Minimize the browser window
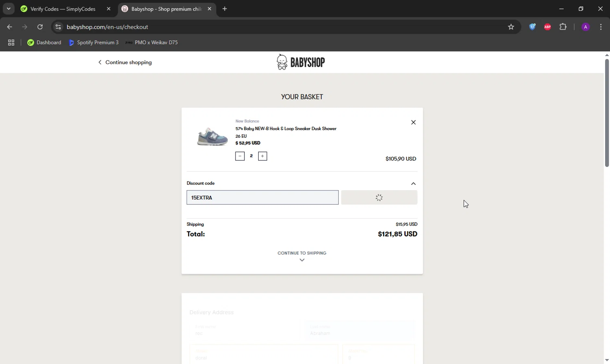Screen dimensions: 610x364 coord(561,9)
